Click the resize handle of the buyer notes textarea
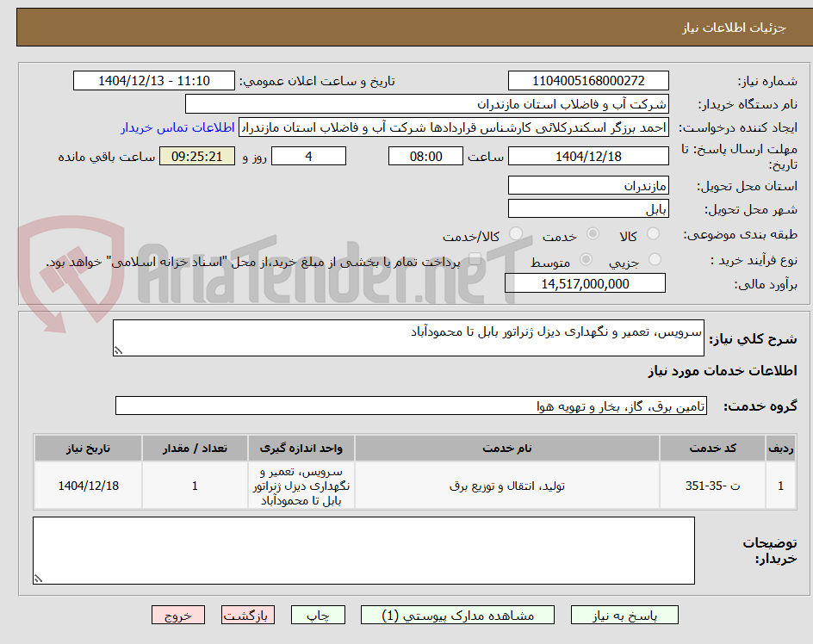813x644 pixels. 38,579
